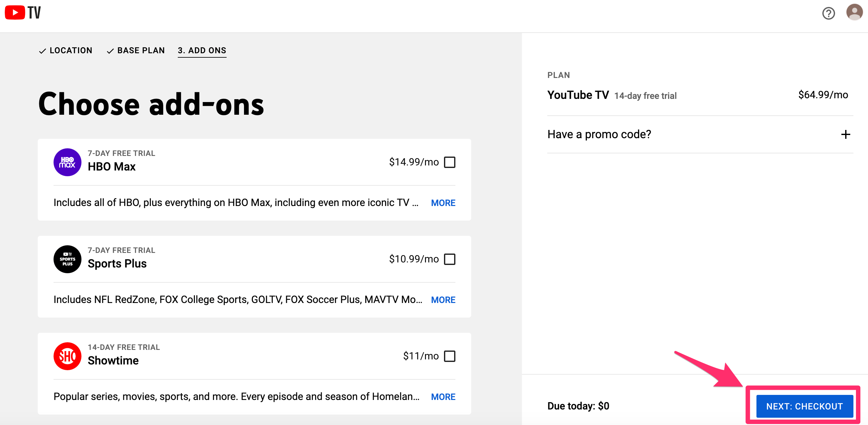This screenshot has height=425, width=868.
Task: Go back to the LOCATION step
Action: click(x=71, y=51)
